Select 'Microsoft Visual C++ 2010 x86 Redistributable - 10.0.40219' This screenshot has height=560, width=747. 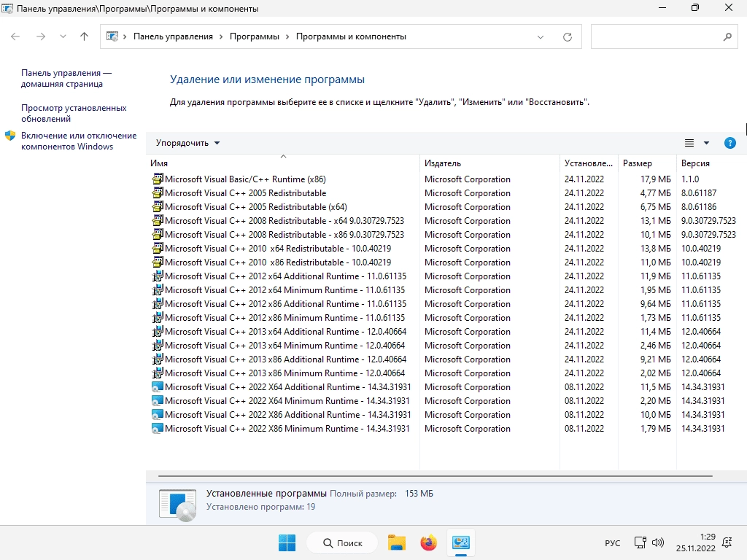point(278,262)
